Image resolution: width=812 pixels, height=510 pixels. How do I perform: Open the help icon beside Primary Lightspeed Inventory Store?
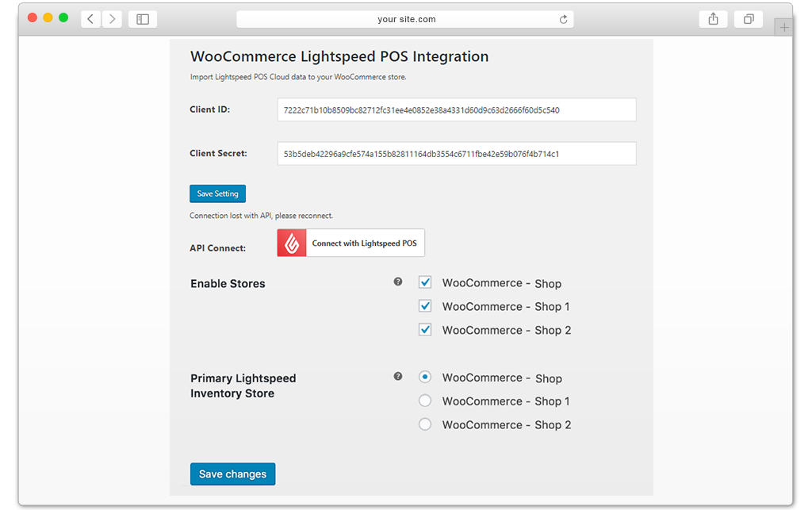[398, 377]
